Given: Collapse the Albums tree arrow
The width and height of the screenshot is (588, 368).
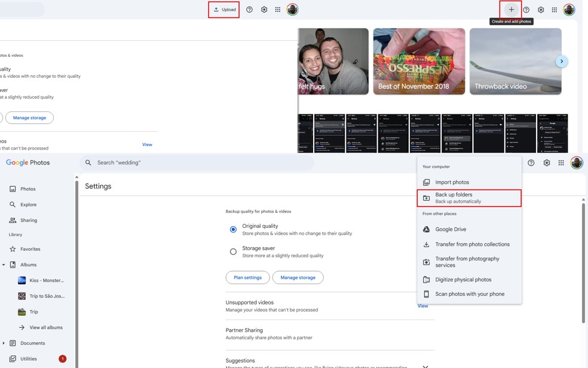Looking at the screenshot, I should (x=4, y=264).
